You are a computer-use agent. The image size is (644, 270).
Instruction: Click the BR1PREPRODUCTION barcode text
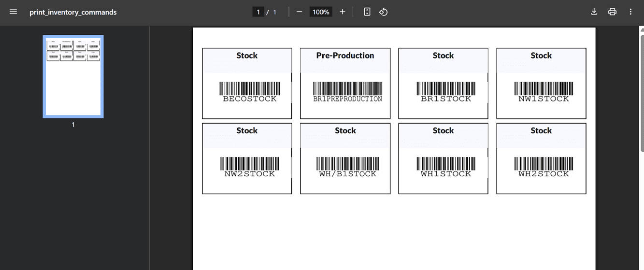click(347, 99)
